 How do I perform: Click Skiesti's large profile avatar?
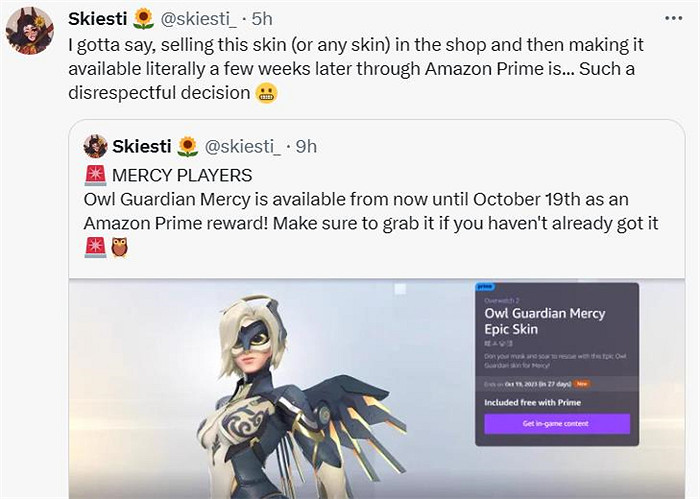pyautogui.click(x=29, y=30)
